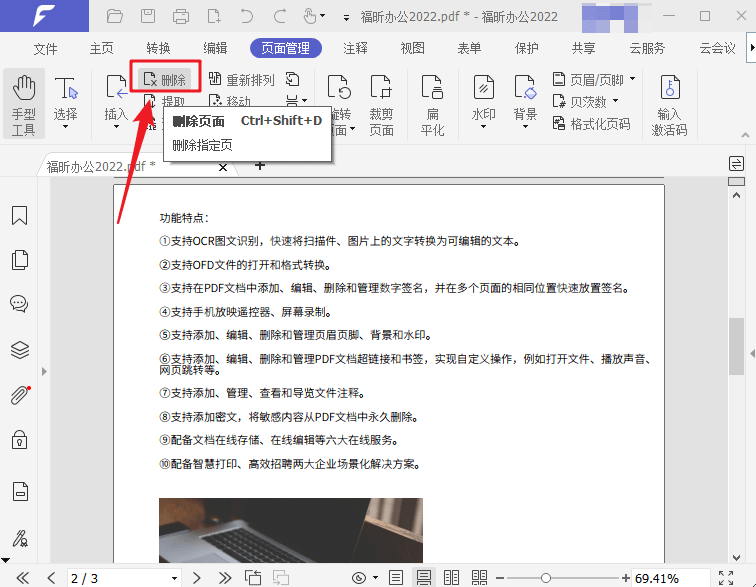Viewport: 756px width, 587px height.
Task: Undo the last action
Action: click(246, 16)
